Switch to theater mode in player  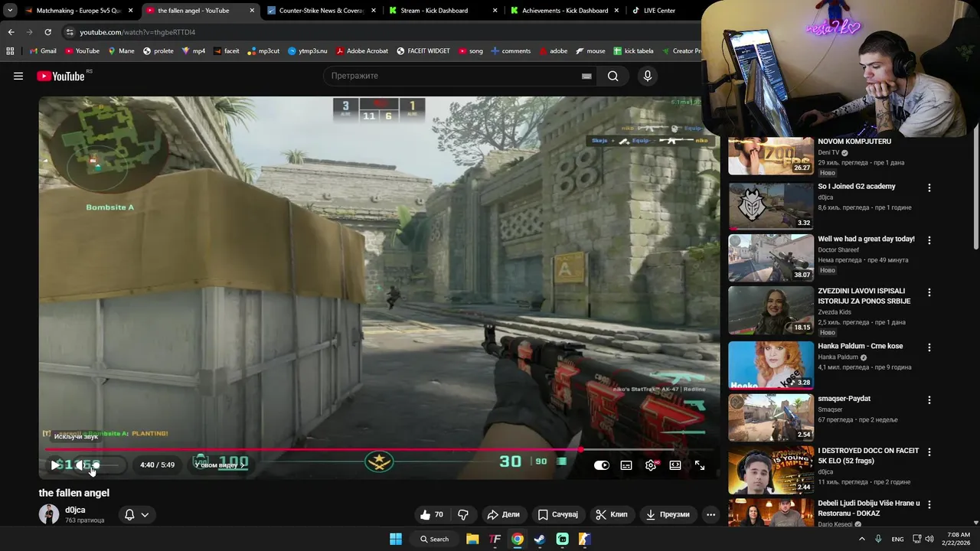675,465
